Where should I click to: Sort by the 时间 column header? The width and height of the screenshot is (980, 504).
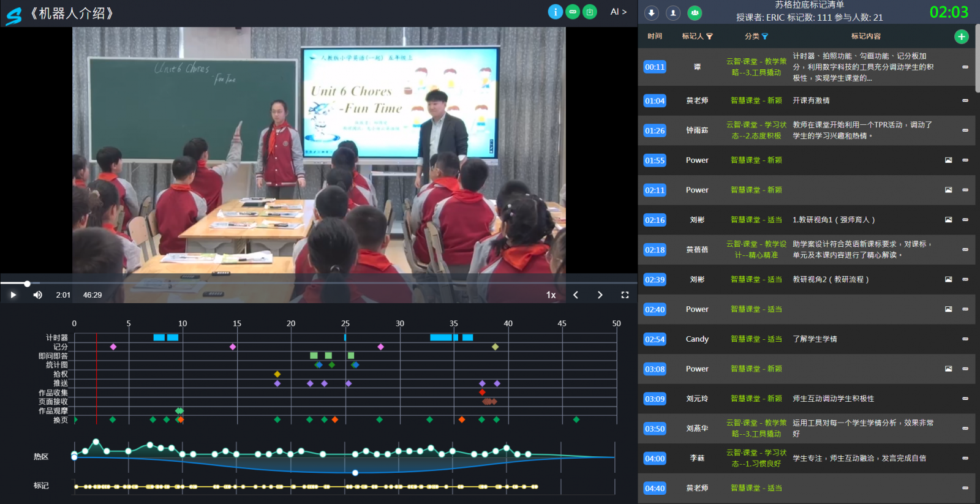654,36
